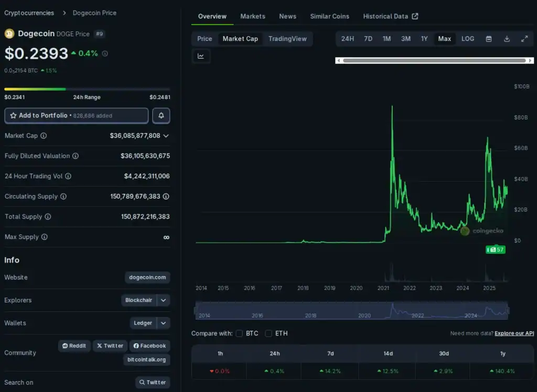The image size is (537, 392).
Task: Click the external link icon beside Historical Data
Action: [415, 16]
